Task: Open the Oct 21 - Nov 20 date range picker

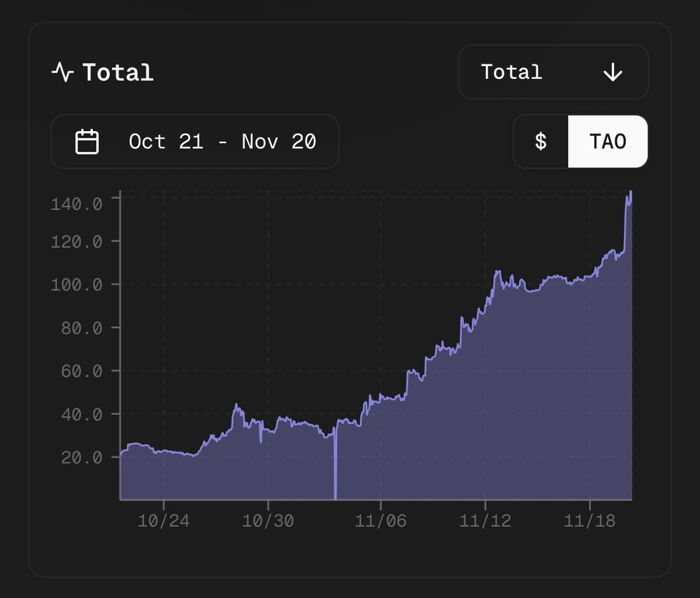Action: pyautogui.click(x=195, y=142)
